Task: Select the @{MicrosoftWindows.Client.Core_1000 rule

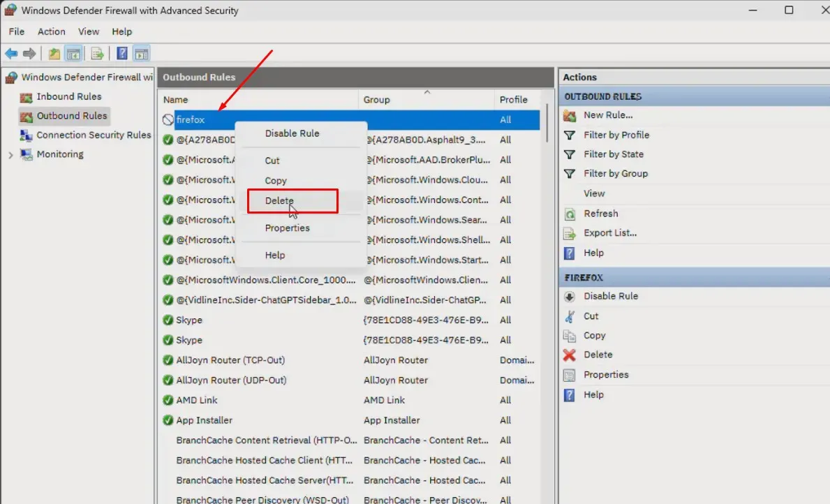Action: click(266, 280)
